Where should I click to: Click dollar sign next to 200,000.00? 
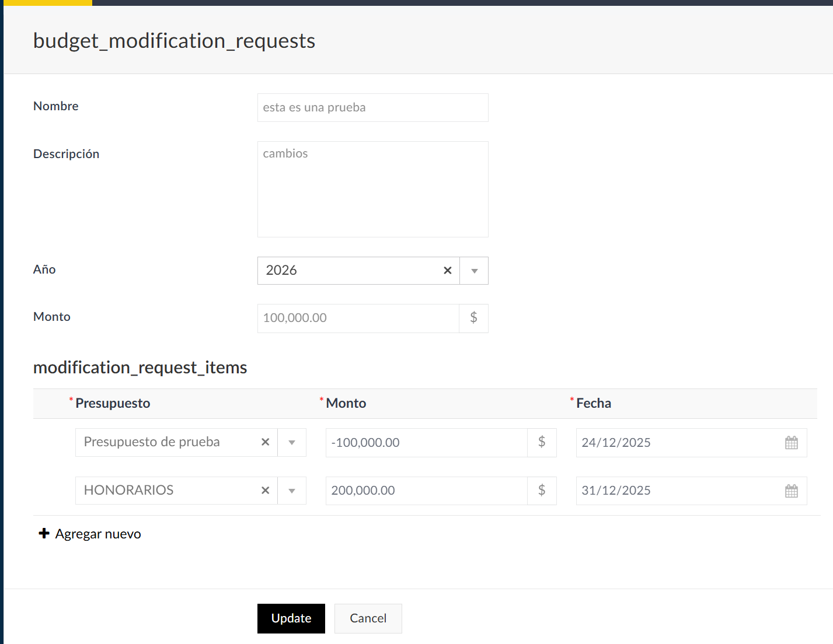(x=542, y=491)
